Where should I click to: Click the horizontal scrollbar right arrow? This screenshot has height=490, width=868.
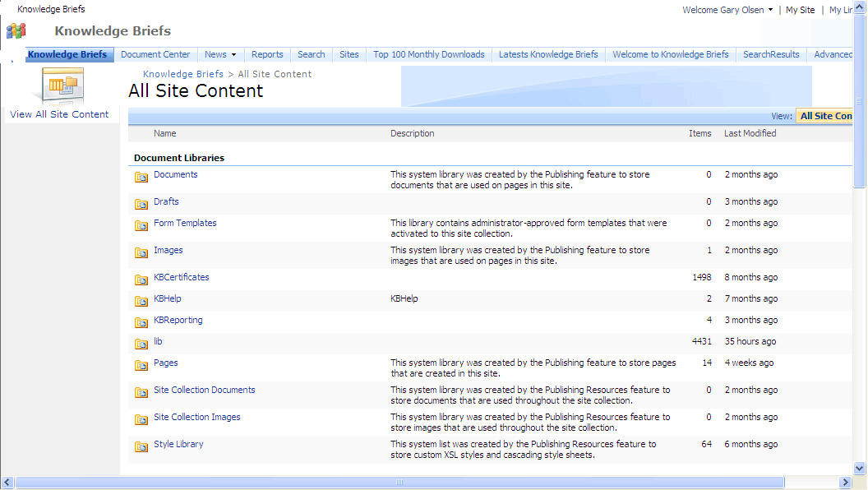tap(845, 483)
